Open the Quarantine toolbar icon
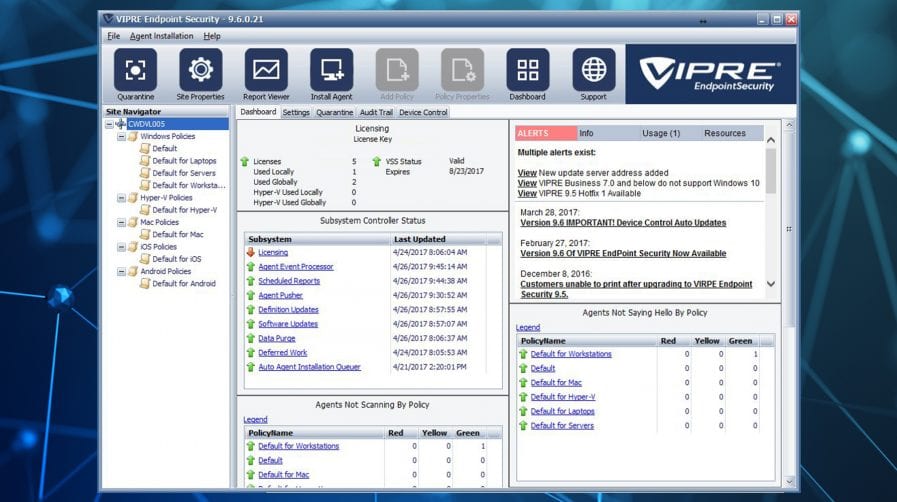The image size is (897, 502). coord(135,70)
